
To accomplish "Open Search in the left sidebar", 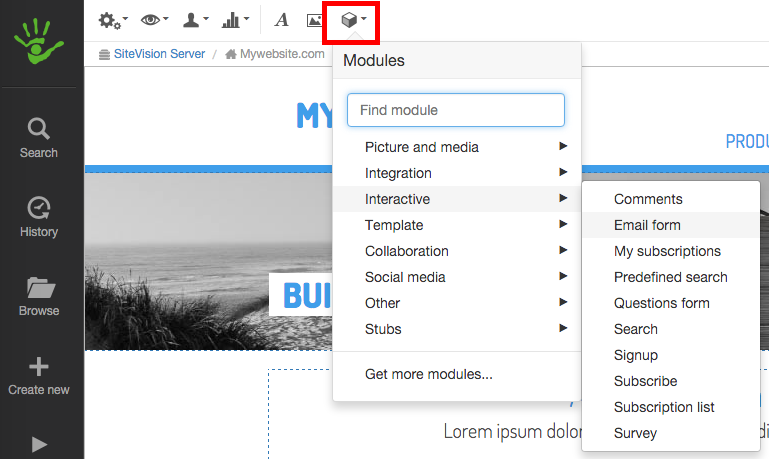I will click(39, 138).
